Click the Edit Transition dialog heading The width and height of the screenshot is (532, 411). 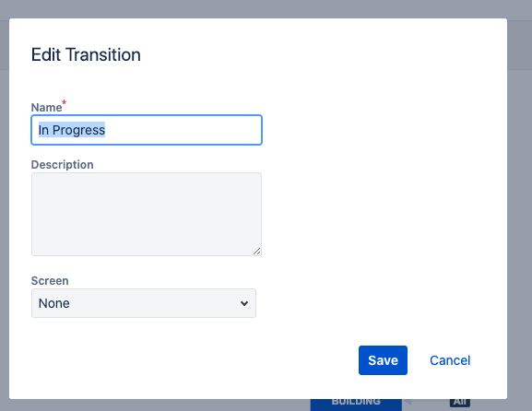86,54
